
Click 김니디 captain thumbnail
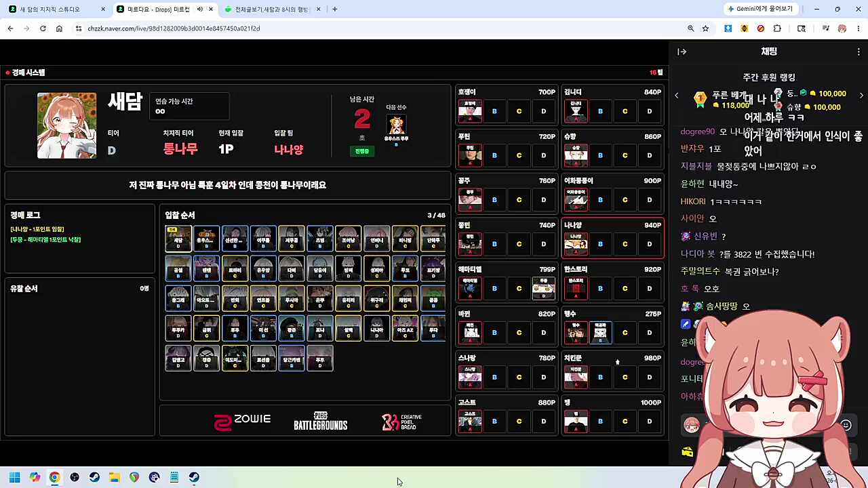(576, 111)
